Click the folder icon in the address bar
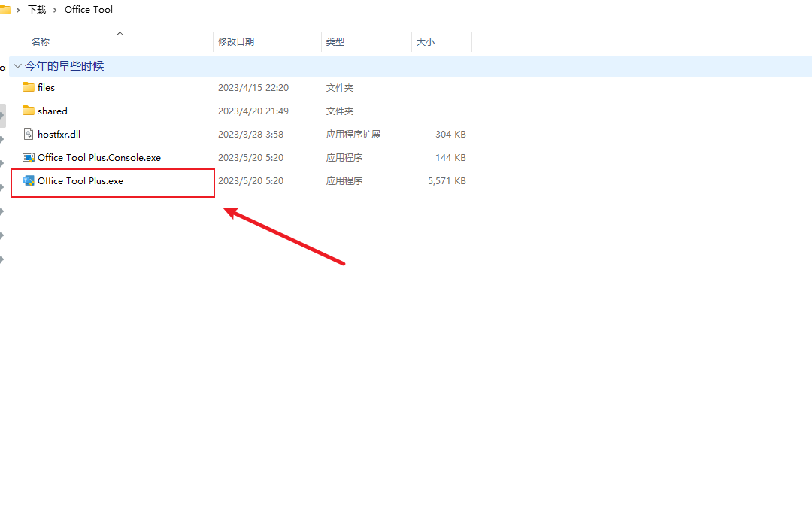 [x=4, y=10]
